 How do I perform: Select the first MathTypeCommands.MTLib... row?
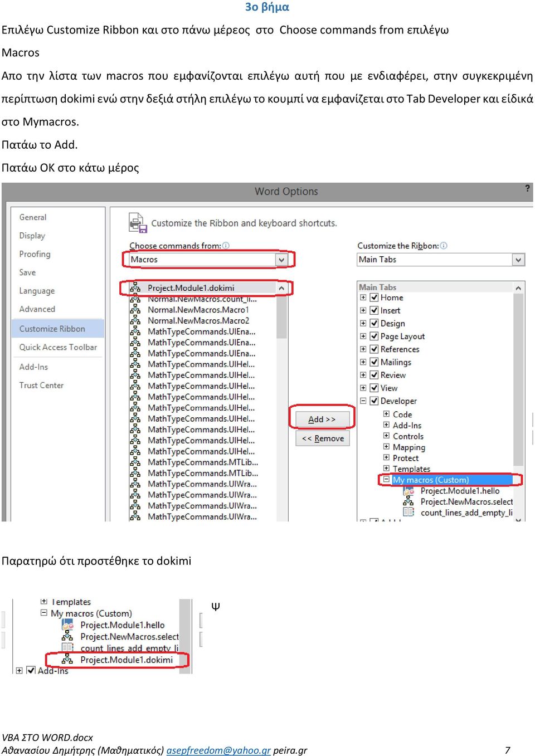coord(202,462)
